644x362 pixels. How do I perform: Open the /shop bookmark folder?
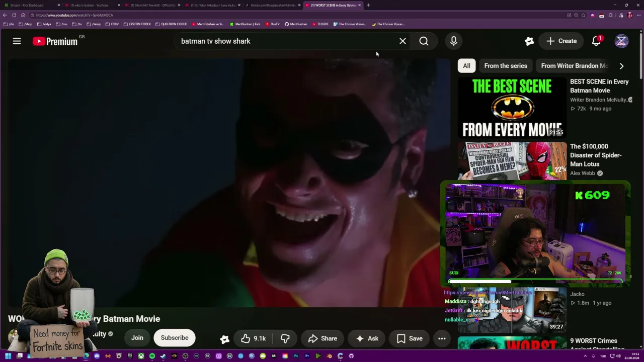tap(25, 24)
